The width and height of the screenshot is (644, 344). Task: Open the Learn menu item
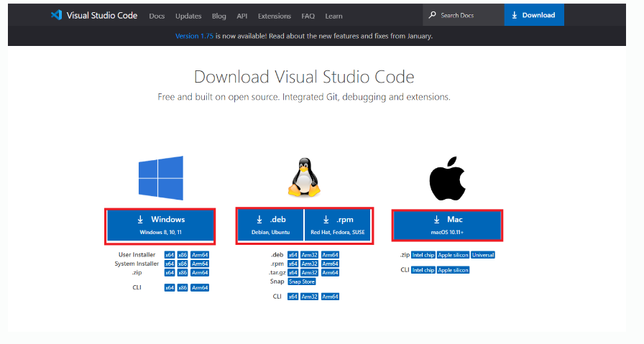pos(333,16)
